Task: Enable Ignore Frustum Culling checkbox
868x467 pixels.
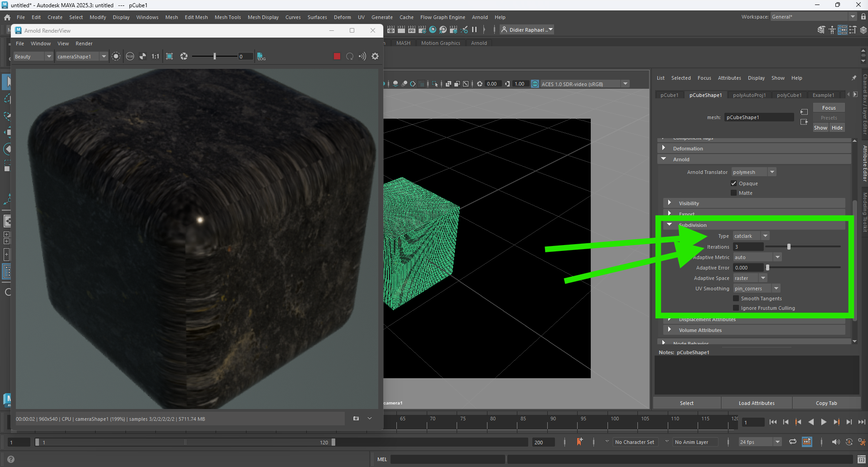Action: [736, 308]
